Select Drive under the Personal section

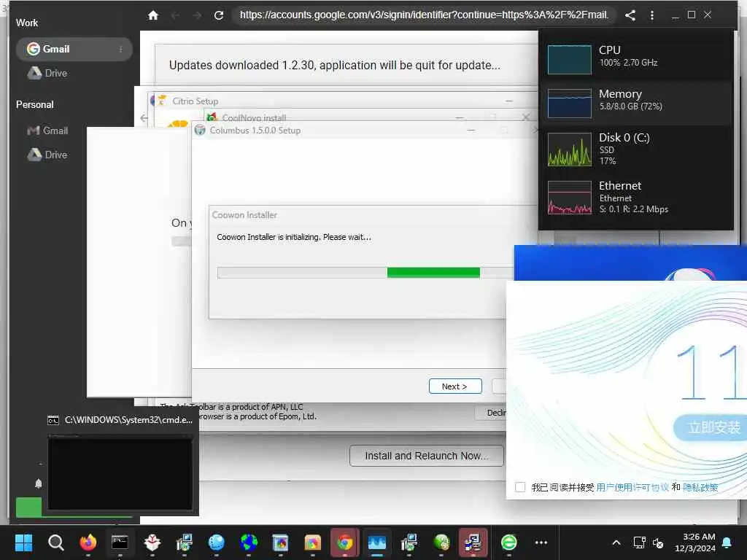[x=47, y=155]
